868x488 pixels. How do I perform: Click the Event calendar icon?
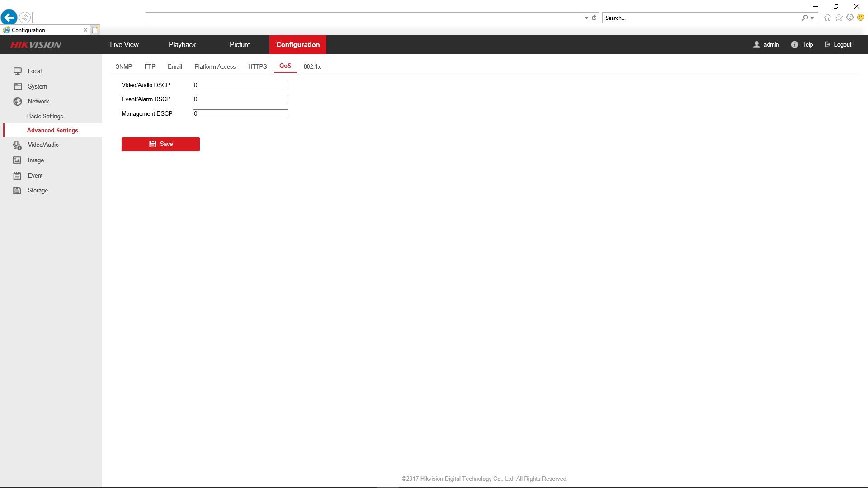pyautogui.click(x=17, y=175)
